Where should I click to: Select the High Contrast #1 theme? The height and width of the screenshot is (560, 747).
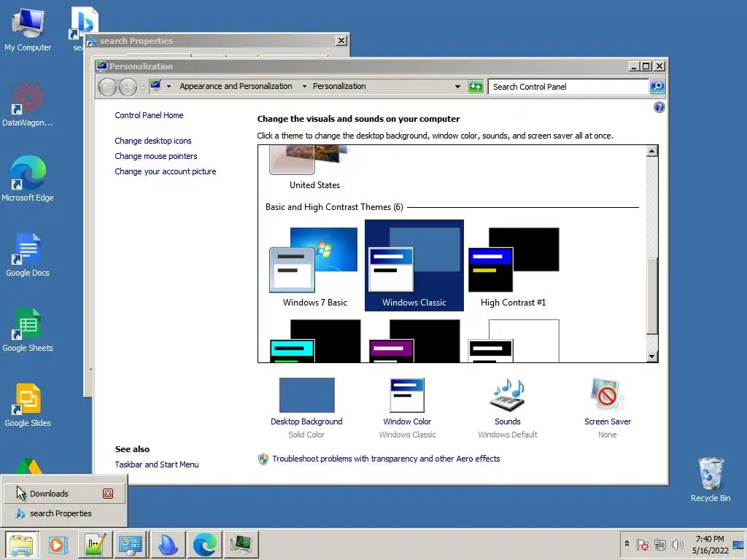coord(513,265)
